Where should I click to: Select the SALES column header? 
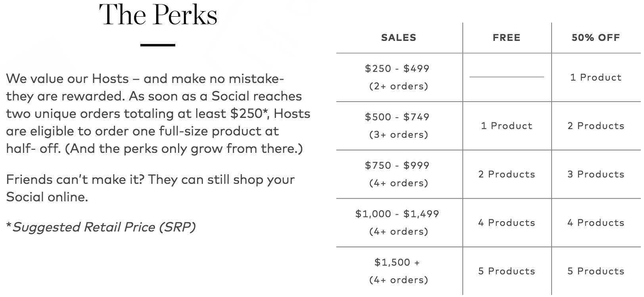(x=399, y=38)
